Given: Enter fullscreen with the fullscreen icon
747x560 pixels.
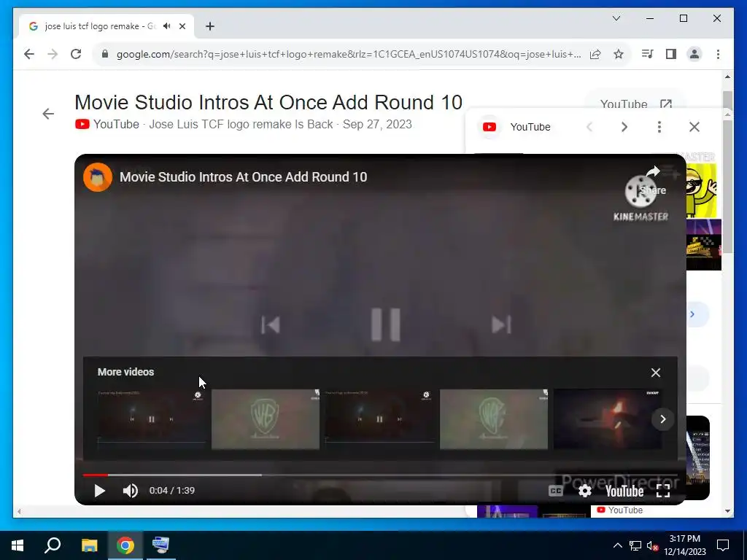Looking at the screenshot, I should coord(663,491).
